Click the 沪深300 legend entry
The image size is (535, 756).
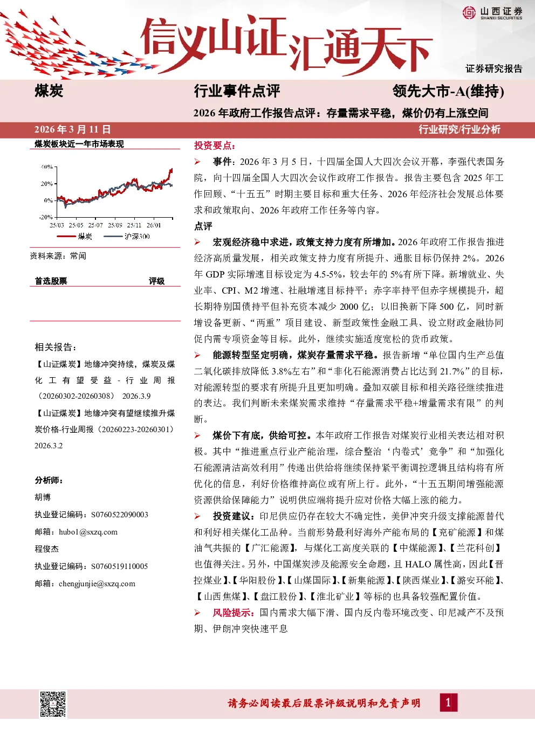(127, 236)
